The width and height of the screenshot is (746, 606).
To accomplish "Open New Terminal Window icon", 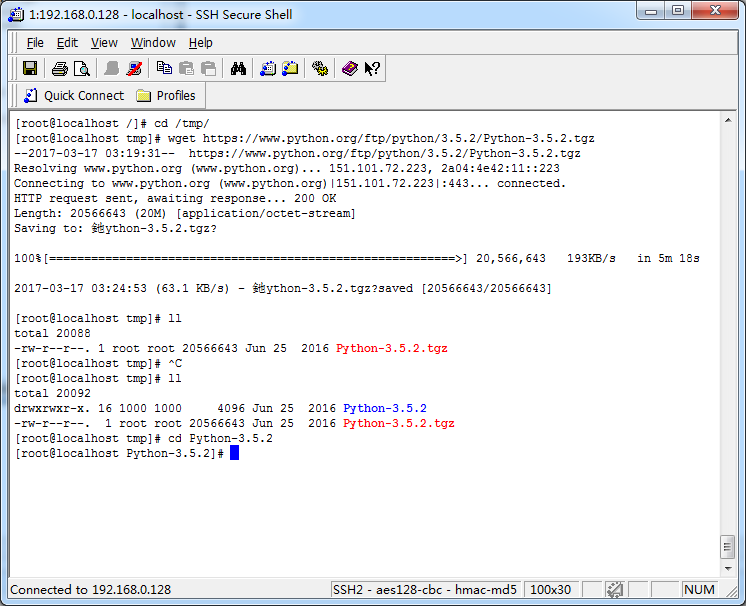I will pos(268,68).
